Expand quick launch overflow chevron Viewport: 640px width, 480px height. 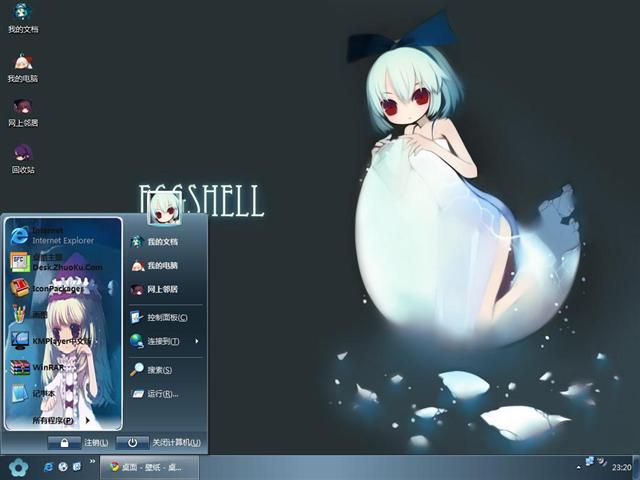pyautogui.click(x=92, y=462)
